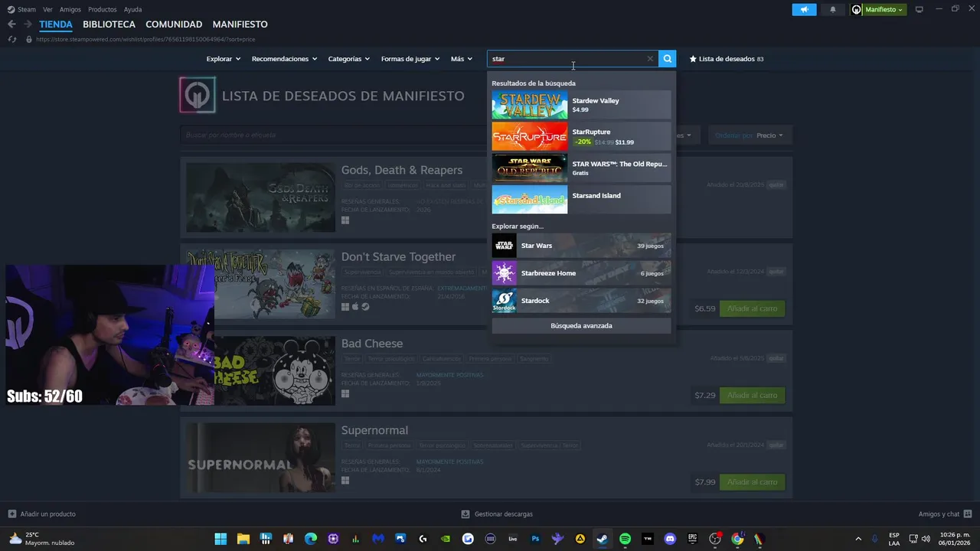Switch to the MANIFIESTO tab

(240, 24)
